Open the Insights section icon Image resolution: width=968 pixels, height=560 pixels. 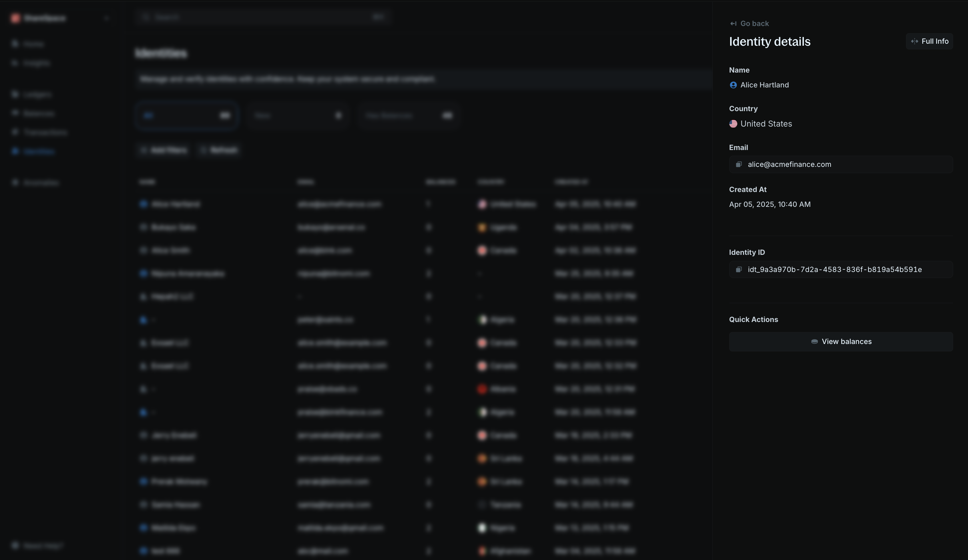pyautogui.click(x=15, y=63)
